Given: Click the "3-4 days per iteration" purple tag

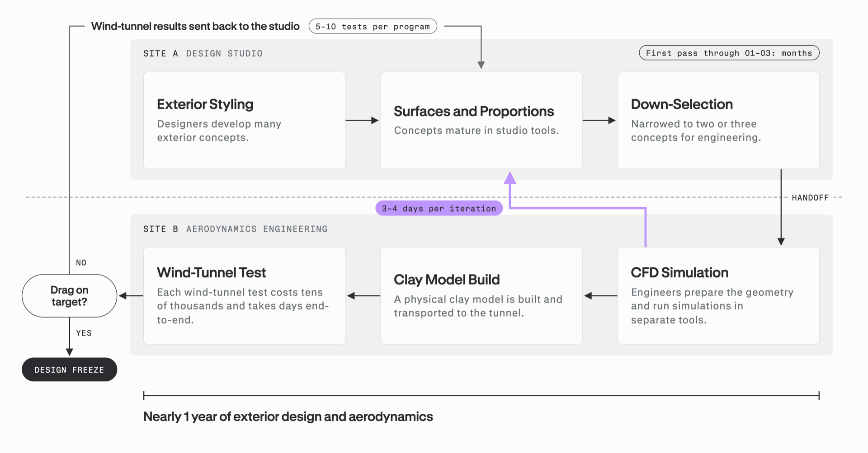Looking at the screenshot, I should tap(439, 208).
